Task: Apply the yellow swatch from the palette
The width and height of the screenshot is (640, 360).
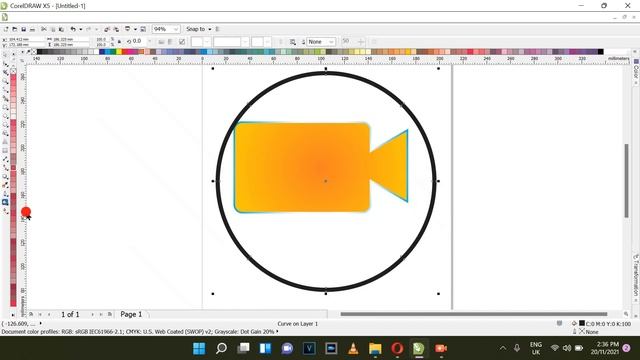Action: click(119, 52)
